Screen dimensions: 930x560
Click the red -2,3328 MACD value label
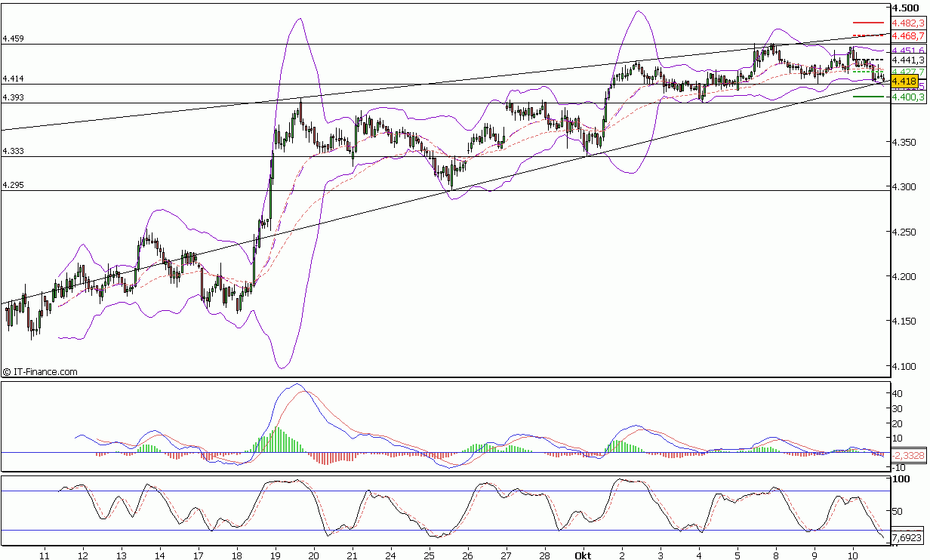tap(907, 455)
